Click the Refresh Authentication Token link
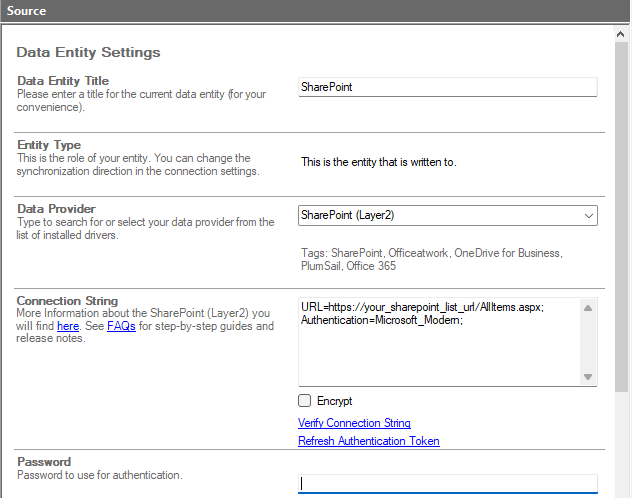Screen dimensions: 632x498 [369, 441]
